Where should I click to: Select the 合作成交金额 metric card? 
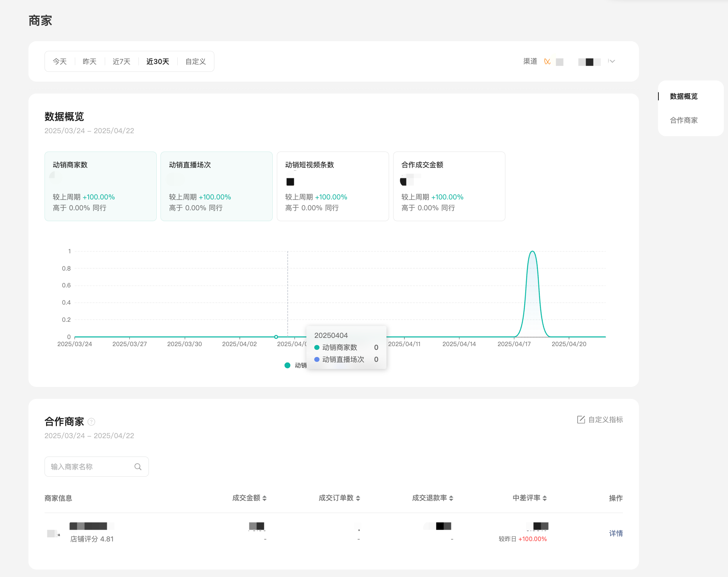coord(449,186)
